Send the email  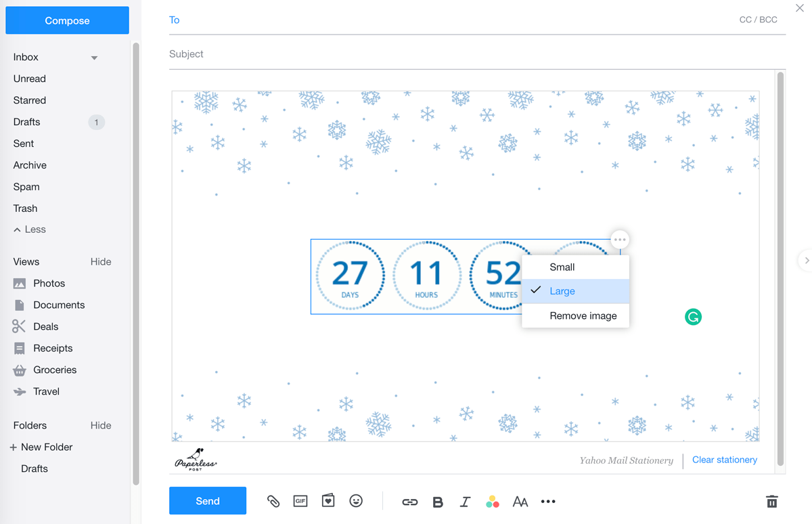click(208, 501)
